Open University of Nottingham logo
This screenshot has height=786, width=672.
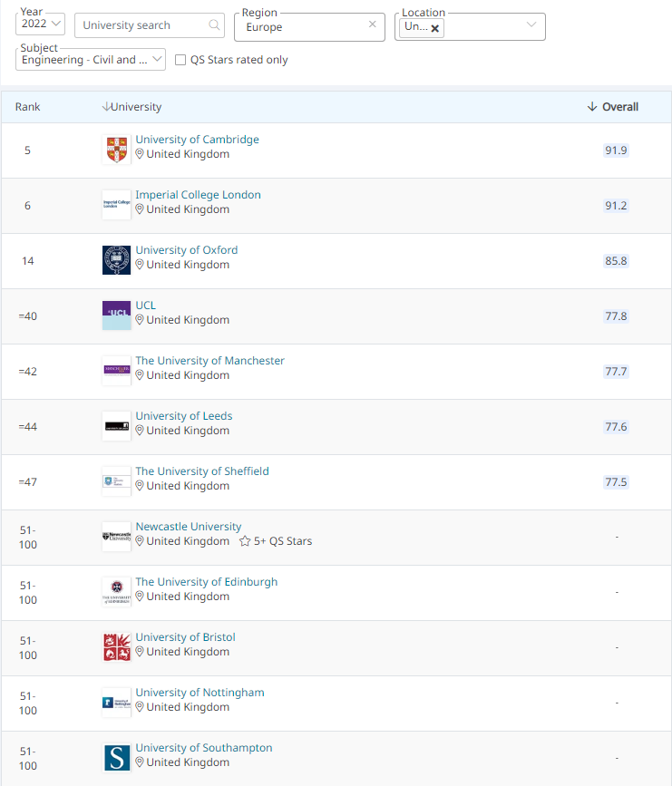[x=116, y=703]
